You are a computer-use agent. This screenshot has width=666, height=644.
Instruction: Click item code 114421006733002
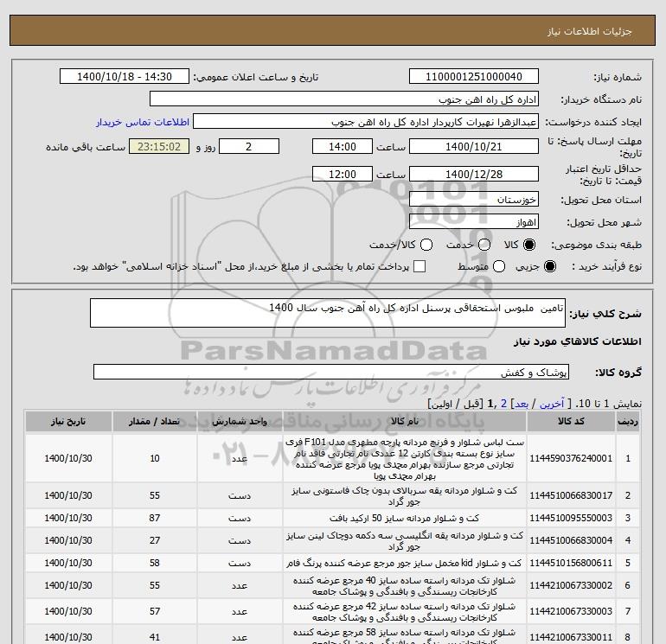[571, 585]
